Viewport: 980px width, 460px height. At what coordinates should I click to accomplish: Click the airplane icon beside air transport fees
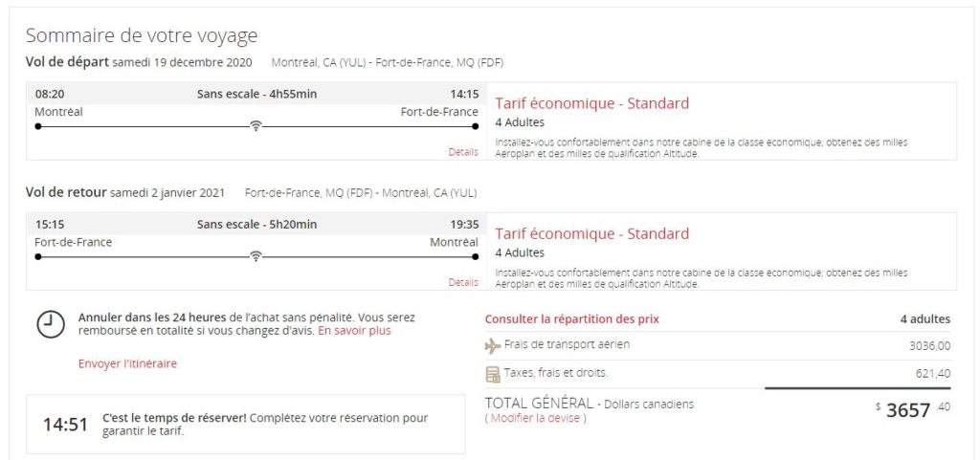click(493, 345)
